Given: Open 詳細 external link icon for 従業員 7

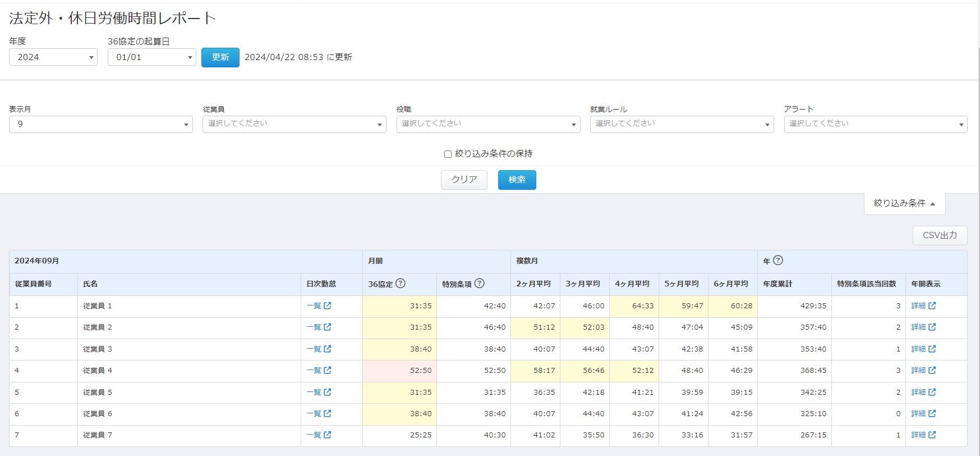Looking at the screenshot, I should (x=932, y=435).
